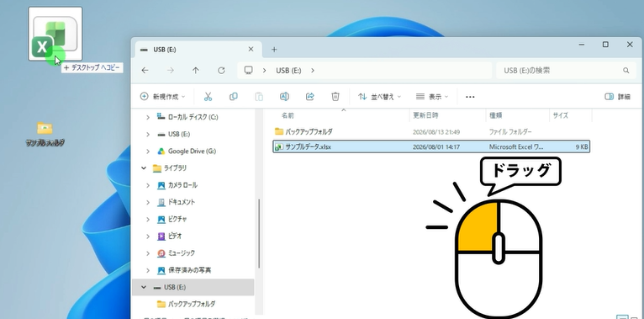Go back with the left arrow
The height and width of the screenshot is (319, 644).
click(x=145, y=71)
